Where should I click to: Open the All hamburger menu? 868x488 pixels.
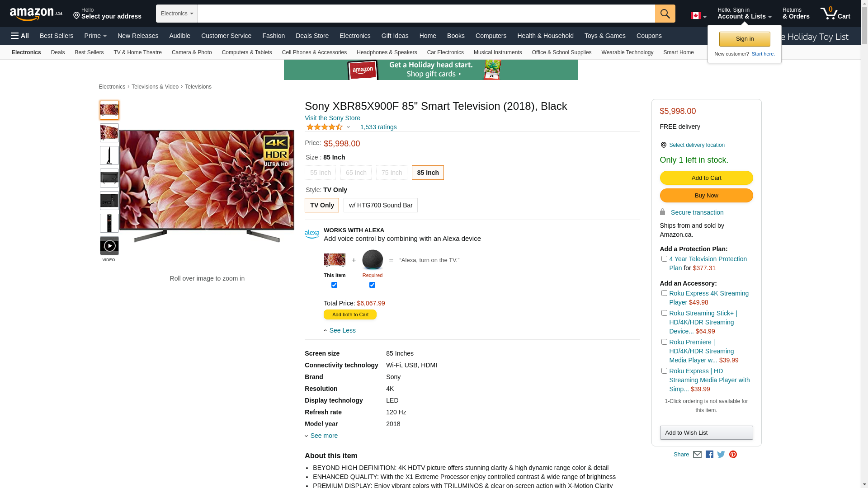pyautogui.click(x=20, y=36)
